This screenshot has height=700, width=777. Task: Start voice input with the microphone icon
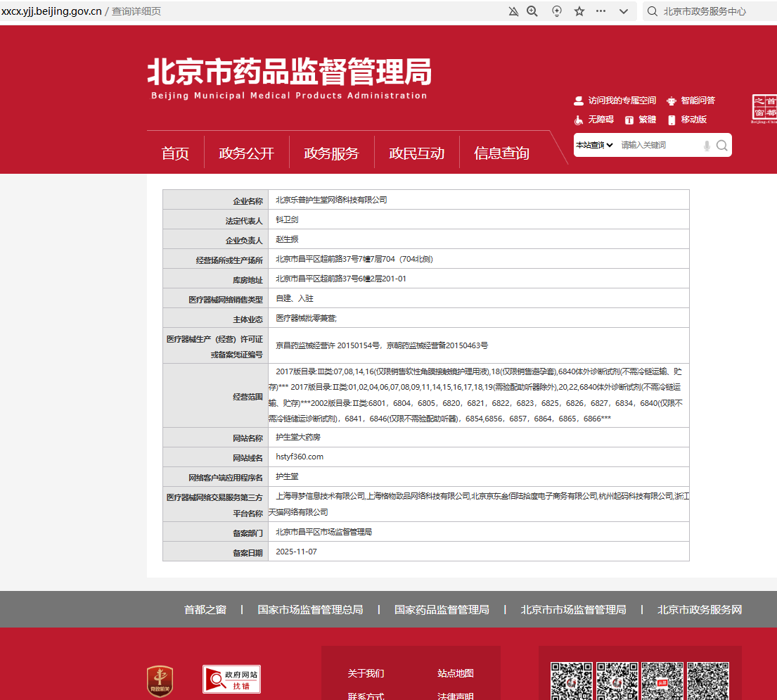pos(706,145)
